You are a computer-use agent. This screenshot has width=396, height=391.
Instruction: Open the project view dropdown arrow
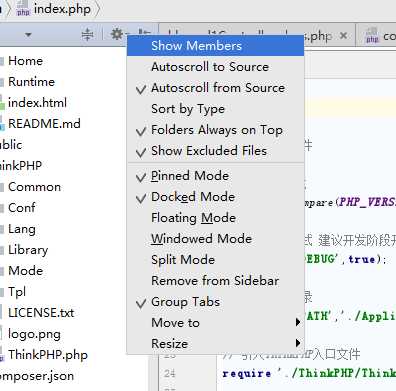(x=28, y=34)
